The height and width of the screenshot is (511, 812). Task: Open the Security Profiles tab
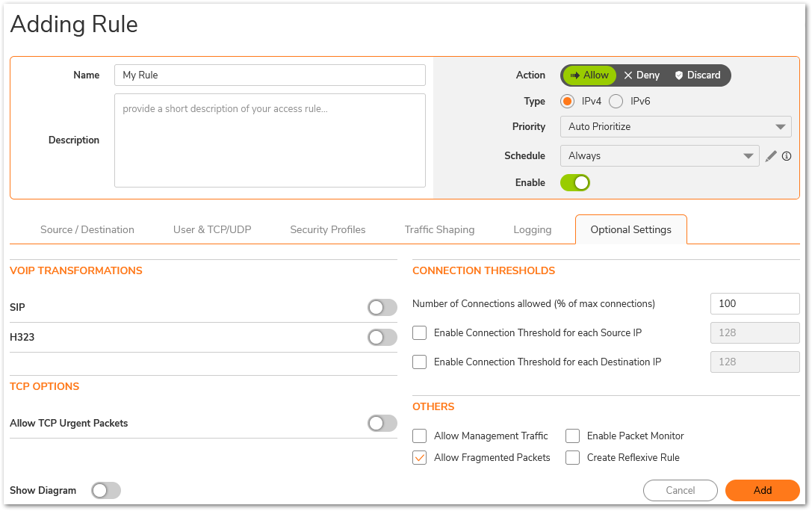coord(327,229)
